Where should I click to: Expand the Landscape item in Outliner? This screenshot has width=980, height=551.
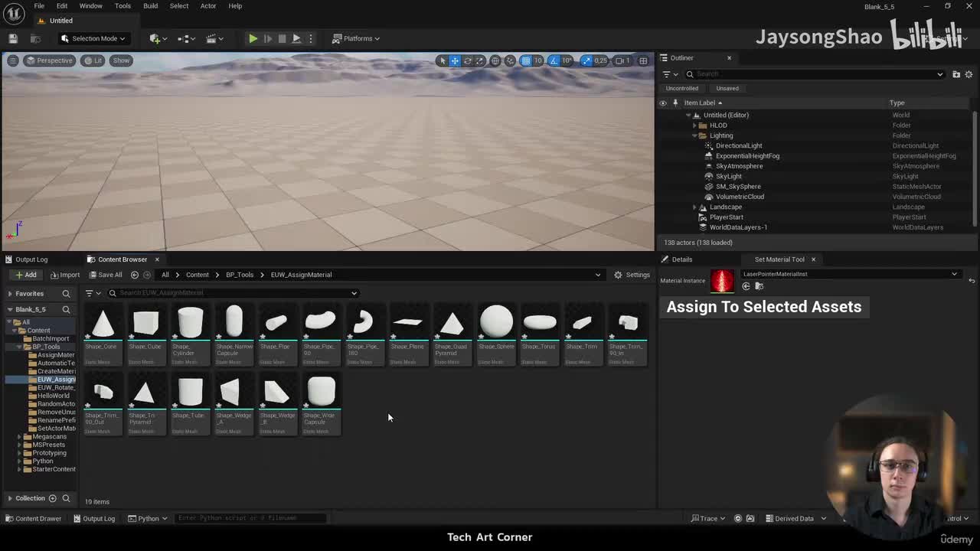(694, 207)
